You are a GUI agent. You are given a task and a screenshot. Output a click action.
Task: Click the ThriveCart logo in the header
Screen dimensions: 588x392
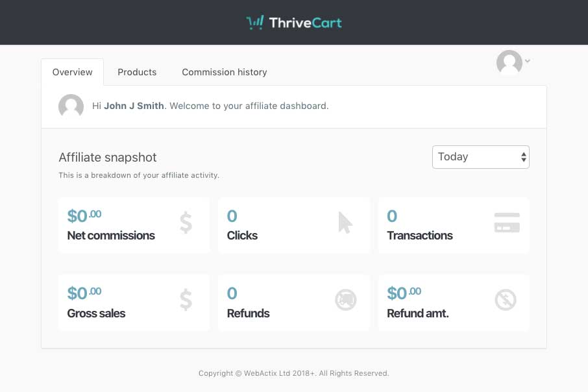293,22
